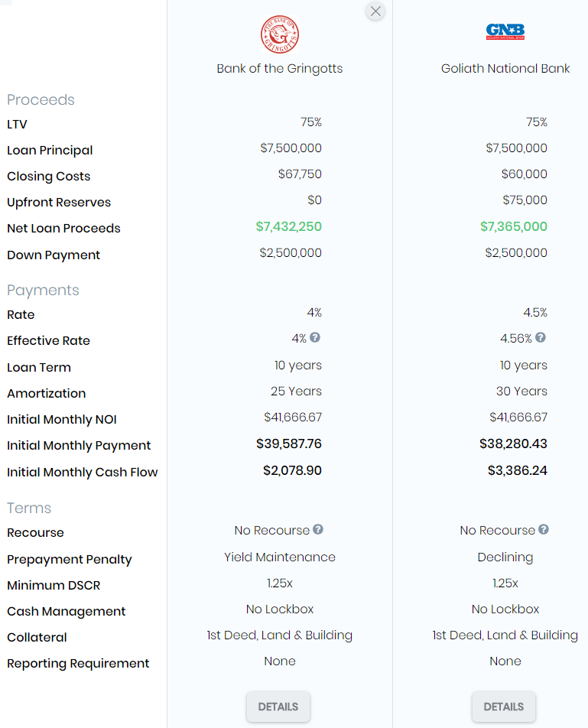
Task: Click the Bank of the Gringotts logo
Action: pyautogui.click(x=280, y=34)
